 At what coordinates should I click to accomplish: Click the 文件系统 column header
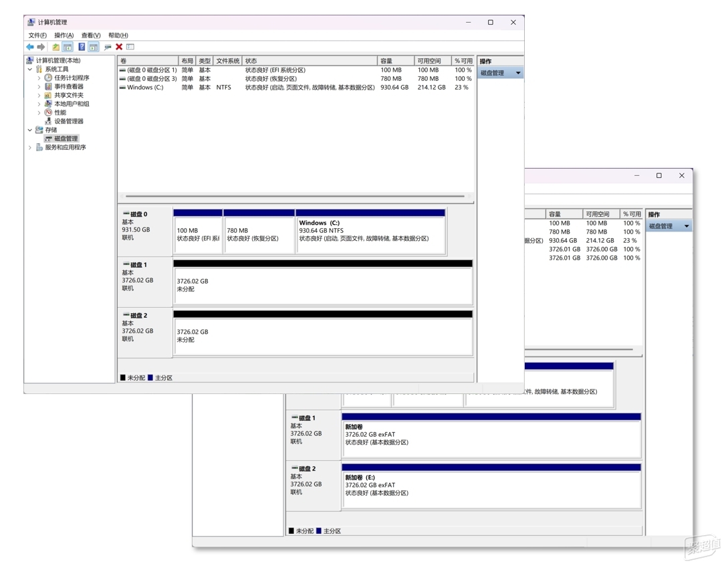pos(227,61)
